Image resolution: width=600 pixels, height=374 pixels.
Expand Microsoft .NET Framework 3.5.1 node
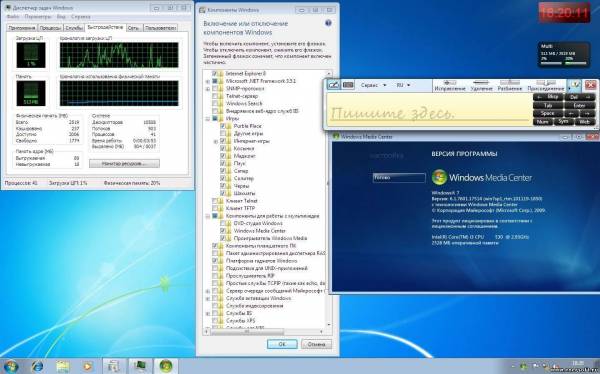point(207,81)
